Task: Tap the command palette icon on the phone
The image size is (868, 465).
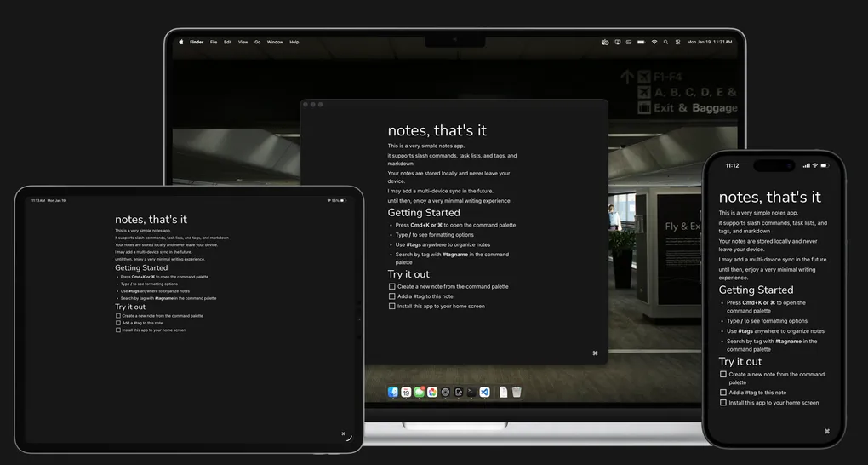Action: (x=826, y=431)
